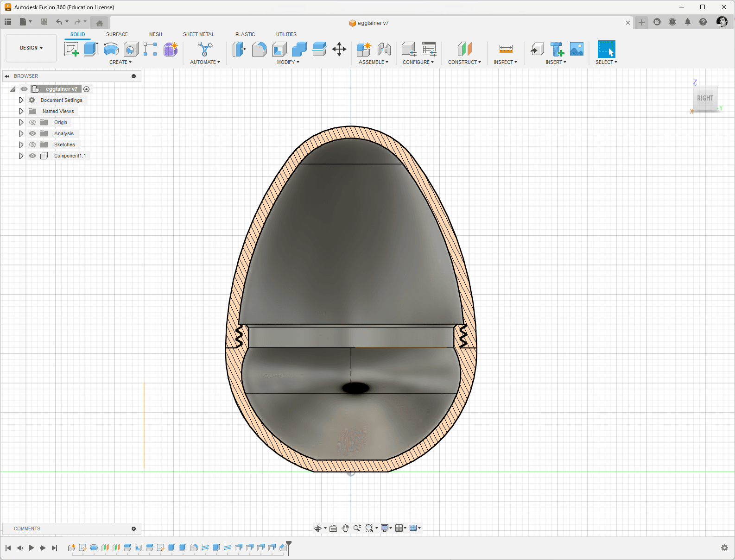The height and width of the screenshot is (560, 735).
Task: Select the Offset Face tool
Action: tap(319, 49)
